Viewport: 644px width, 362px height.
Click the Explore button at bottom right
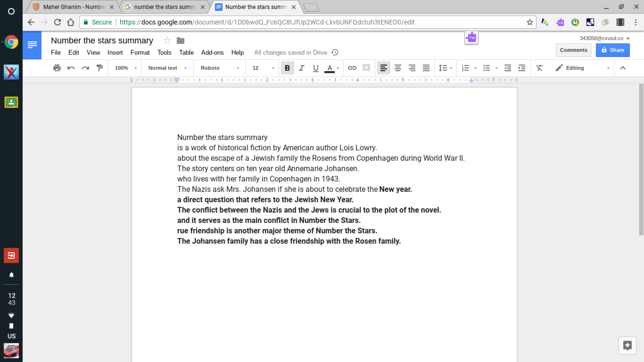(627, 345)
